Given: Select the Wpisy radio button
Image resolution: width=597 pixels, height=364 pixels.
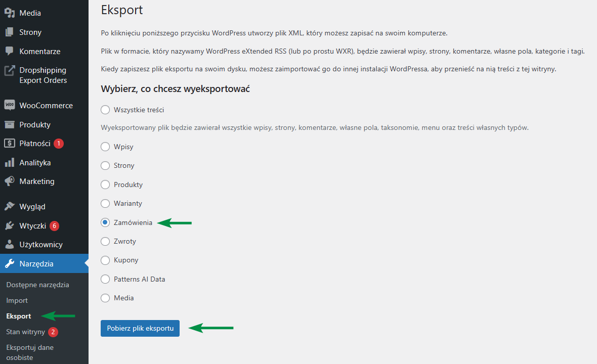Looking at the screenshot, I should (105, 147).
